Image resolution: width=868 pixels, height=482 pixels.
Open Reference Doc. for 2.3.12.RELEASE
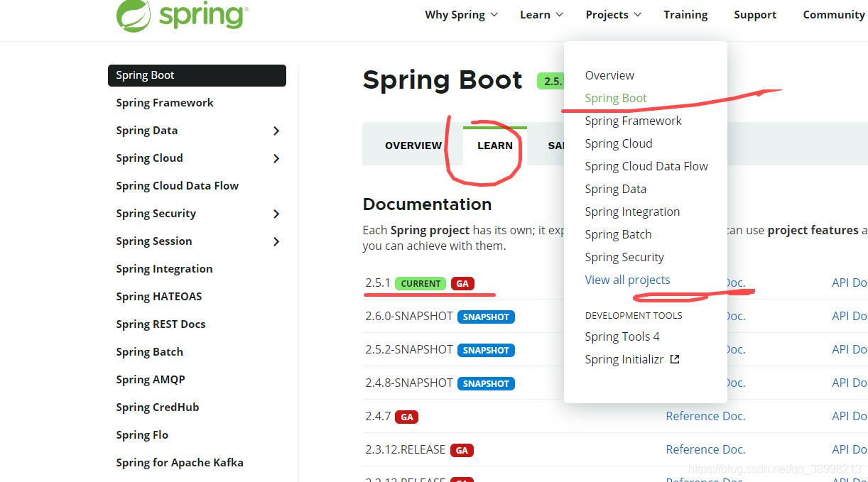tap(705, 449)
